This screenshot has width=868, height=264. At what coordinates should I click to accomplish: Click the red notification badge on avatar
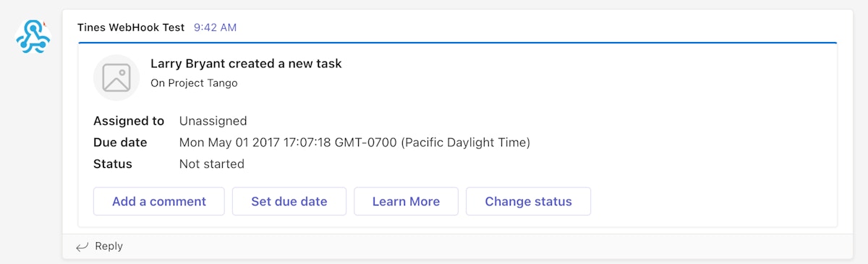pyautogui.click(x=45, y=24)
